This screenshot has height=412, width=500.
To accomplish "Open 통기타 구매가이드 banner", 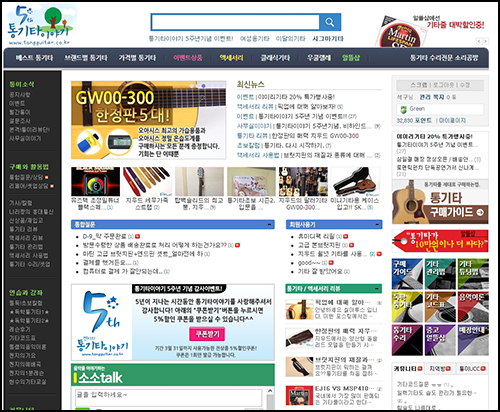I will [x=440, y=202].
